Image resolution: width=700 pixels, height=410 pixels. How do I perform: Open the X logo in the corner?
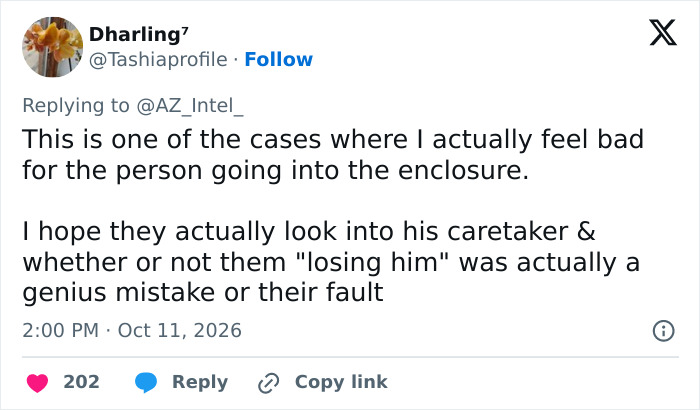pos(663,33)
